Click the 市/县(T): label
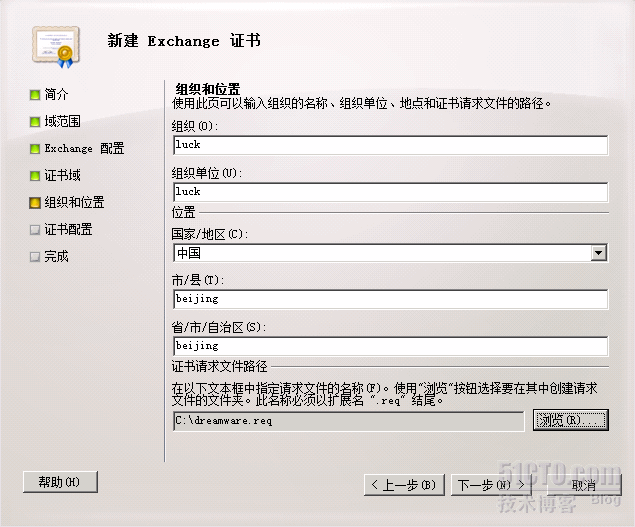Viewport: 635px width, 527px height. click(198, 280)
